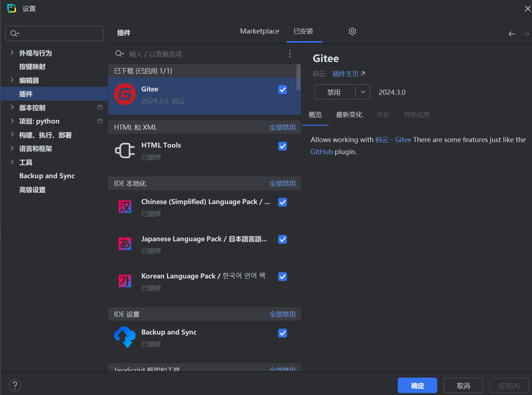
Task: Open help with the question mark icon
Action: pyautogui.click(x=15, y=386)
